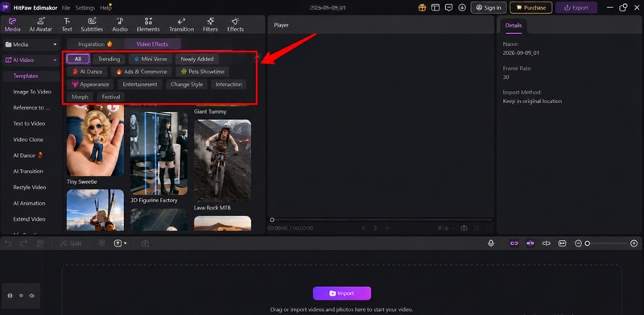Select the Text tool
Screen dimensions: 644x315
[67, 25]
